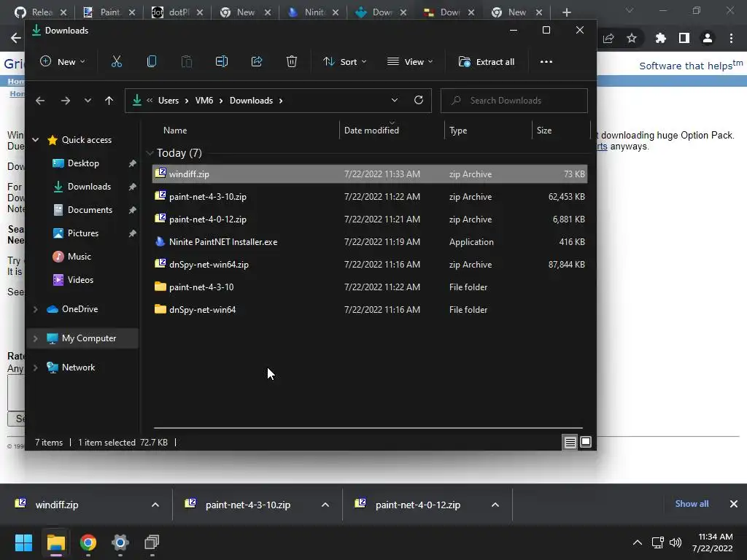Click the Rename icon in toolbar

click(x=222, y=61)
